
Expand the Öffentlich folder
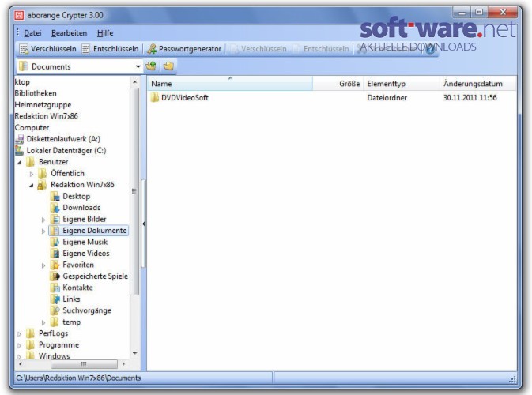32,174
